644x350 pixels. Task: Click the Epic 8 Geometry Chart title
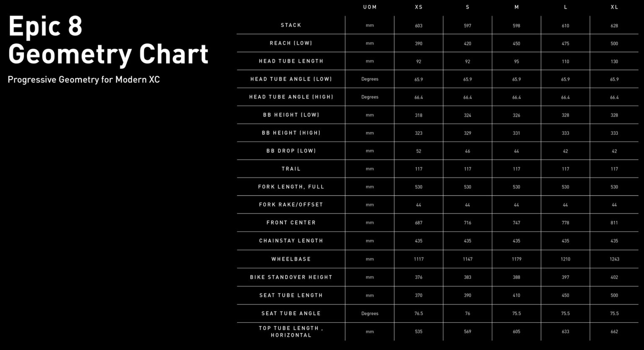tap(108, 40)
